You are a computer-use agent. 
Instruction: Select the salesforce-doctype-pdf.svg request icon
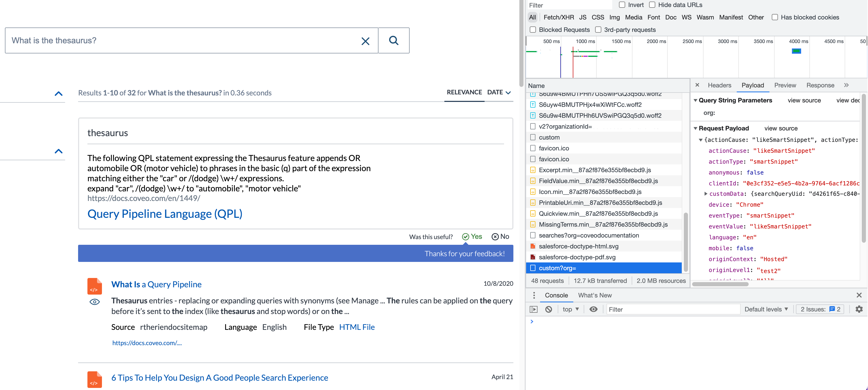pos(533,257)
